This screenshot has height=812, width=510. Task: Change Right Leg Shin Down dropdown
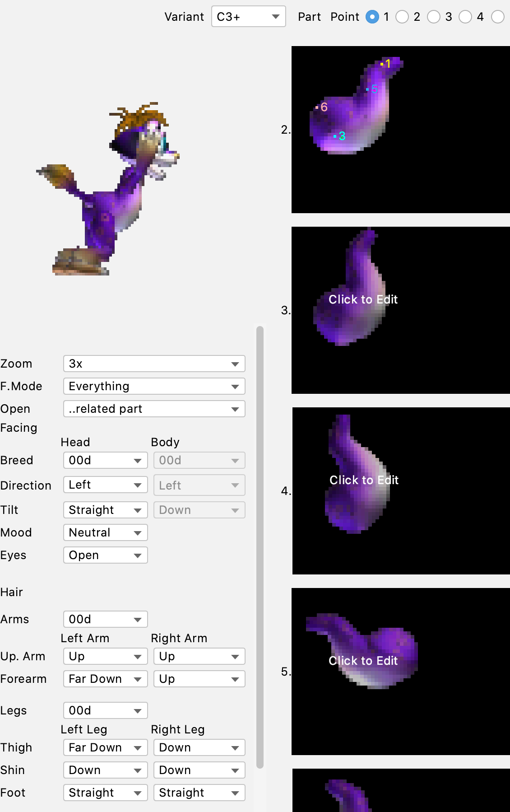pos(199,770)
